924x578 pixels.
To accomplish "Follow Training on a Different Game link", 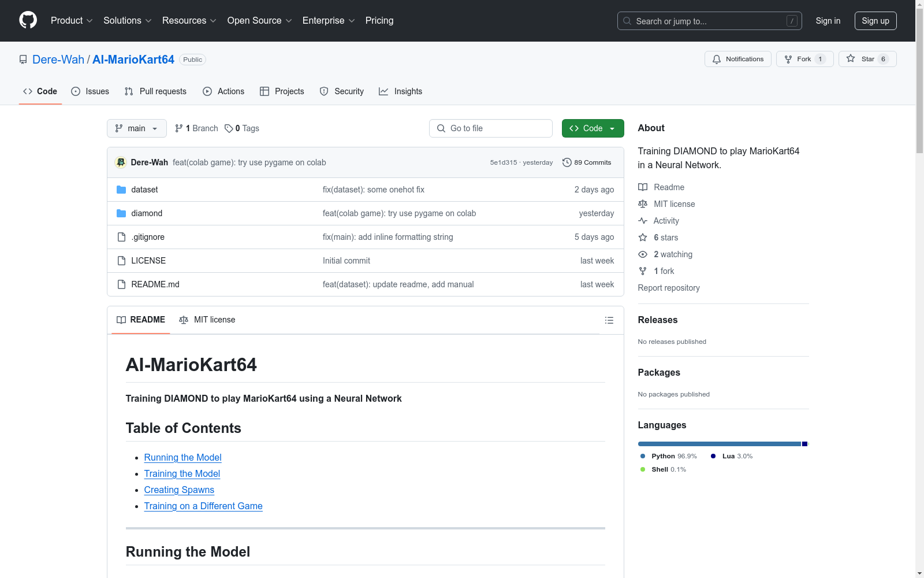I will [203, 506].
